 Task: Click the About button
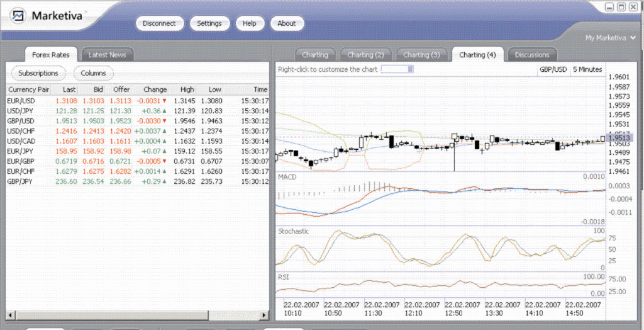tap(286, 23)
